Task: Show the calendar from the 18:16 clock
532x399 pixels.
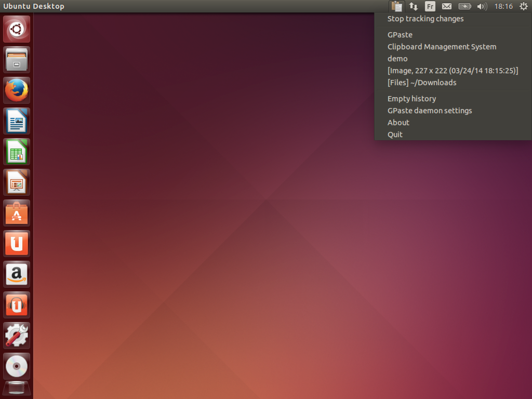Action: tap(503, 6)
